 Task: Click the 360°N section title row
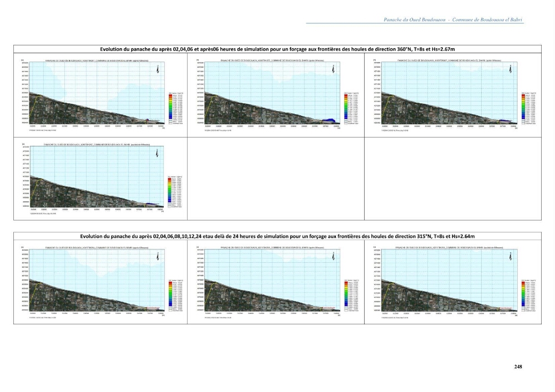[x=277, y=49]
